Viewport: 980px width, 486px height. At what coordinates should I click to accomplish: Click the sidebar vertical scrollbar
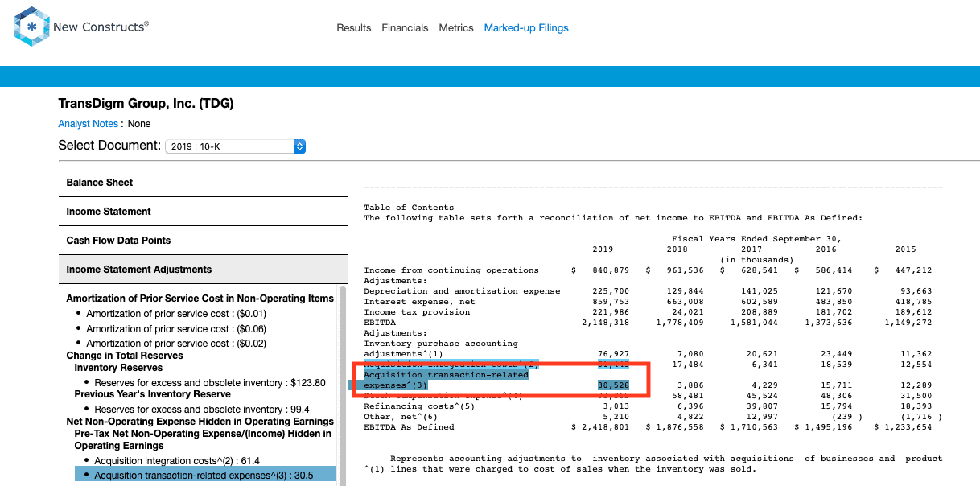[x=343, y=386]
